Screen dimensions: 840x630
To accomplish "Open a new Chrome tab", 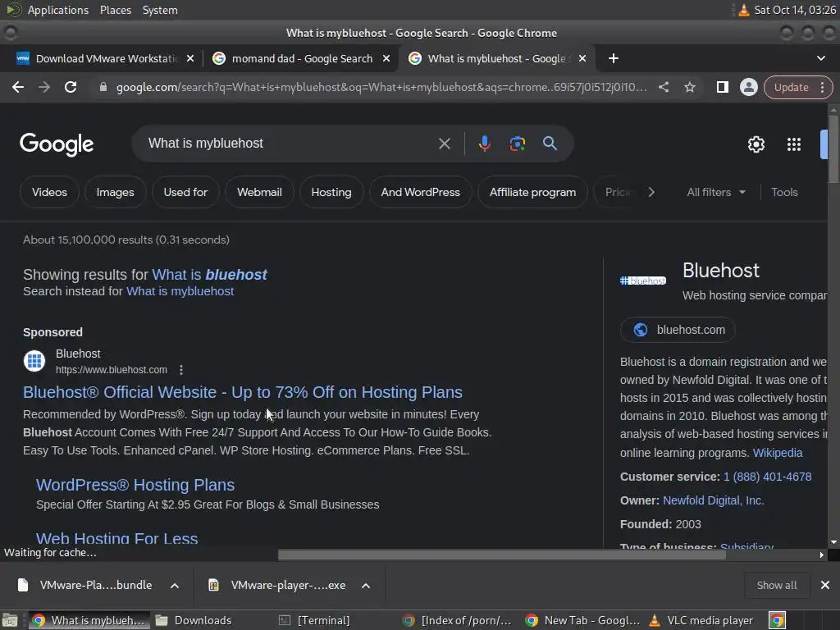I will click(614, 58).
